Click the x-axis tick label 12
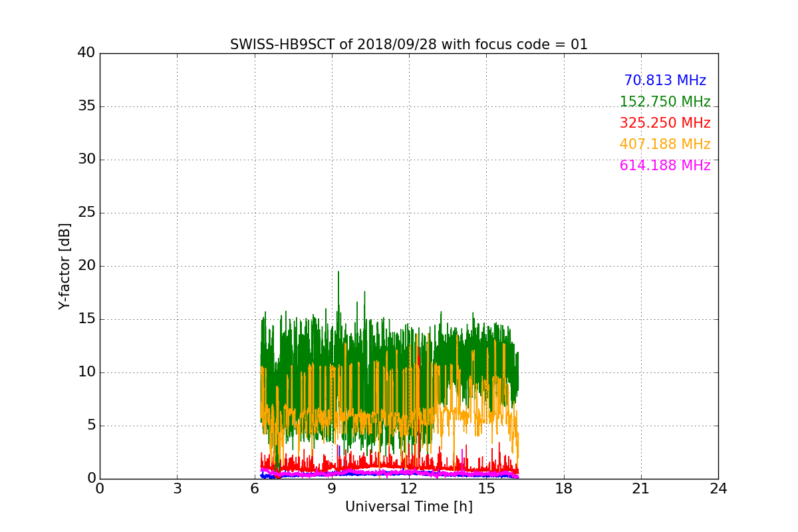798x532 pixels. (x=409, y=488)
